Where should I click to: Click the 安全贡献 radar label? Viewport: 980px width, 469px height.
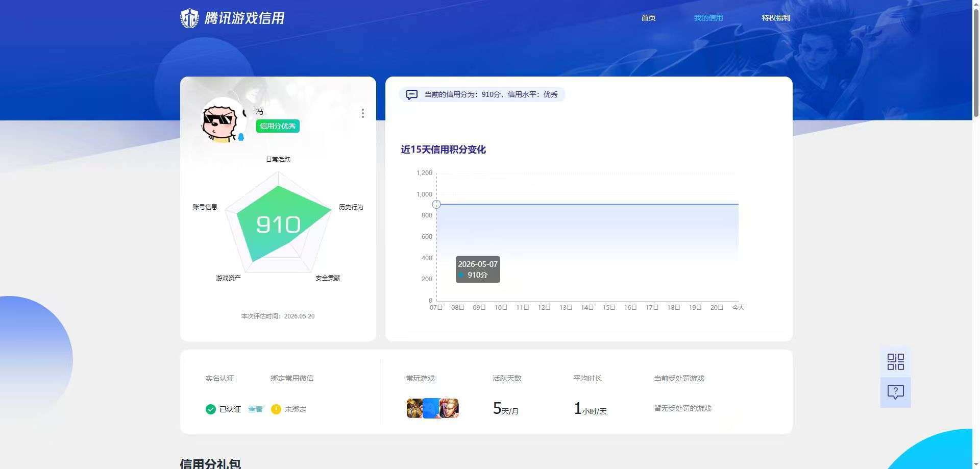[328, 278]
